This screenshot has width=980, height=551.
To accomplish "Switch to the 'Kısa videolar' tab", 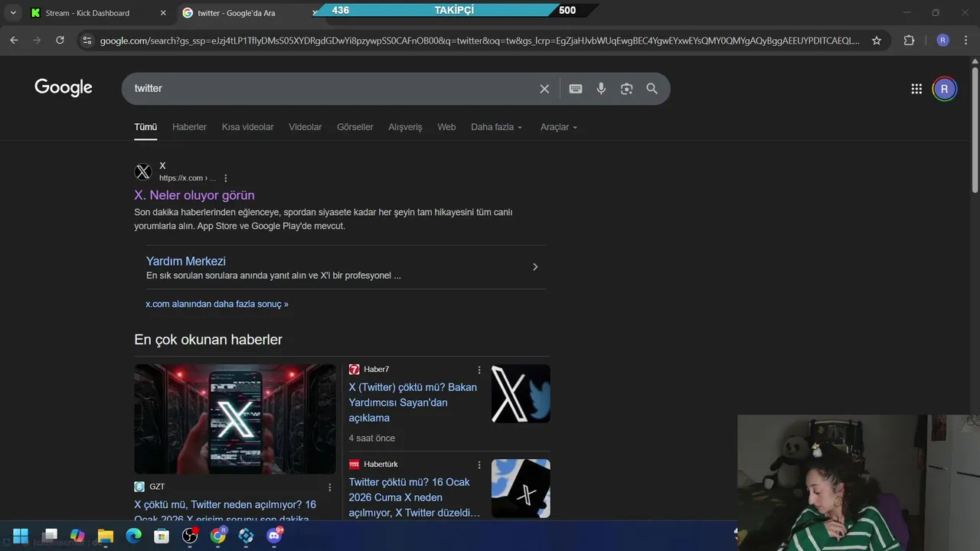I will (x=247, y=127).
